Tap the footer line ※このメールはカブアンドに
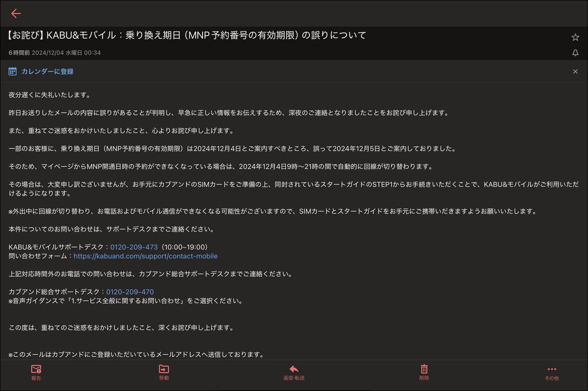The image size is (588, 391). [136, 355]
